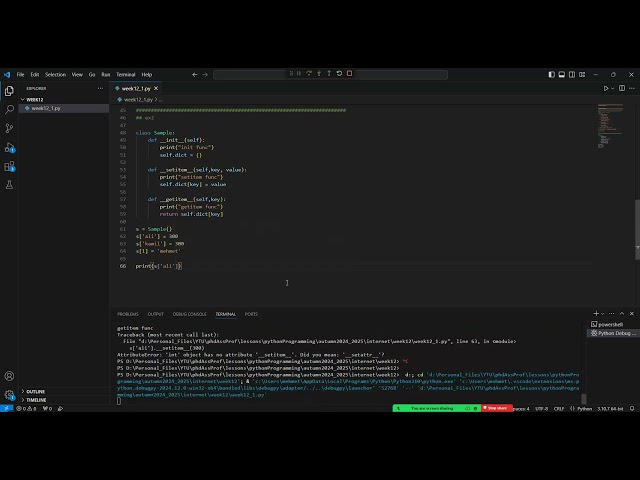640x480 pixels.
Task: Open the Search view icon
Action: click(9, 109)
